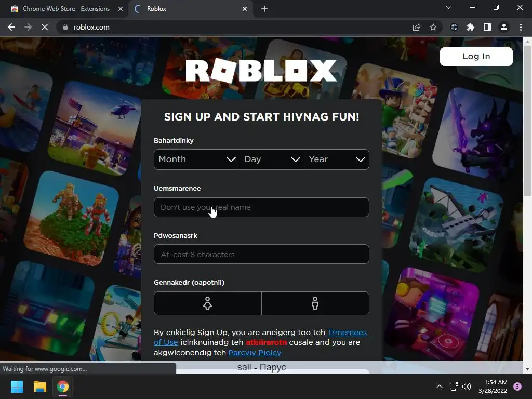Click the purple dragon game thumbnail
532x399 pixels.
pyautogui.click(x=478, y=134)
